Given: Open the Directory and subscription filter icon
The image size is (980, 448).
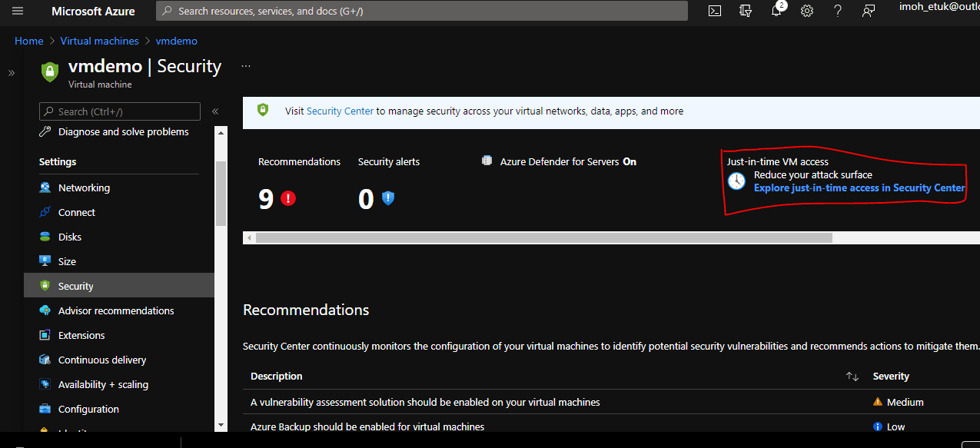Looking at the screenshot, I should pos(745,12).
